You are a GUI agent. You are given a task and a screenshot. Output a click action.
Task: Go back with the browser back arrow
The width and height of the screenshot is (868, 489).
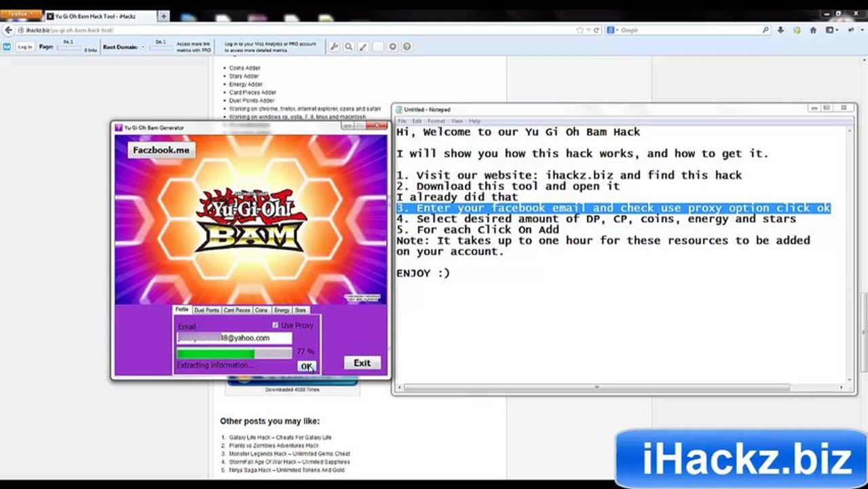[8, 31]
